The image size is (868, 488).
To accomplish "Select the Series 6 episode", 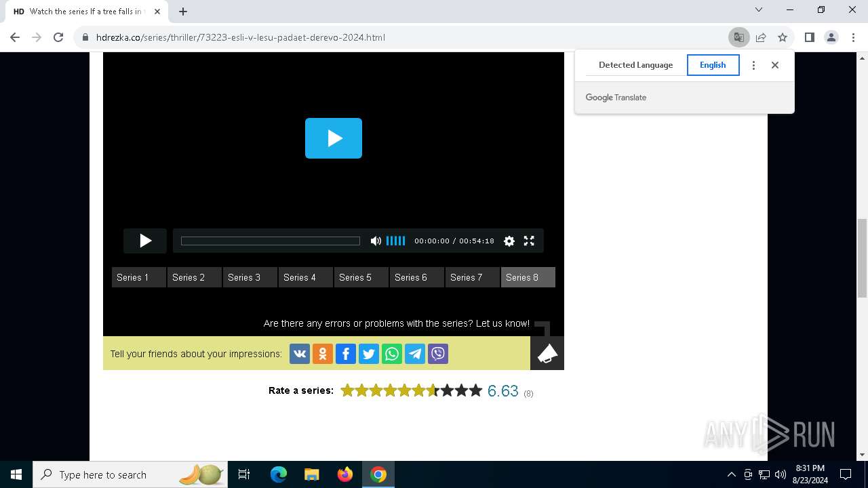I will point(417,277).
